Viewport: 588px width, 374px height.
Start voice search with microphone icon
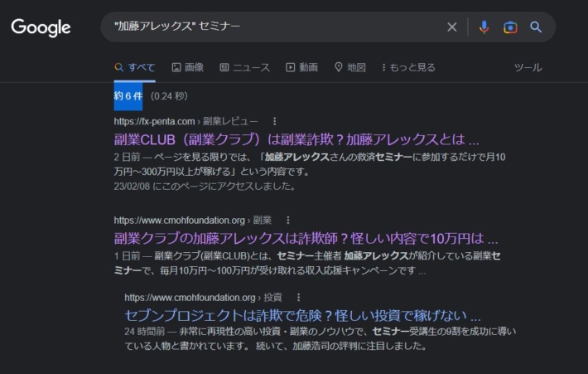(x=484, y=27)
